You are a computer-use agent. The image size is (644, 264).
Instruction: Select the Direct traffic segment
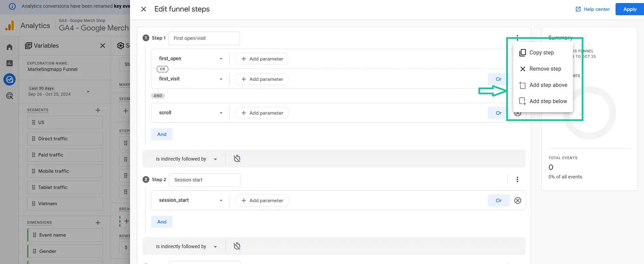[65, 139]
